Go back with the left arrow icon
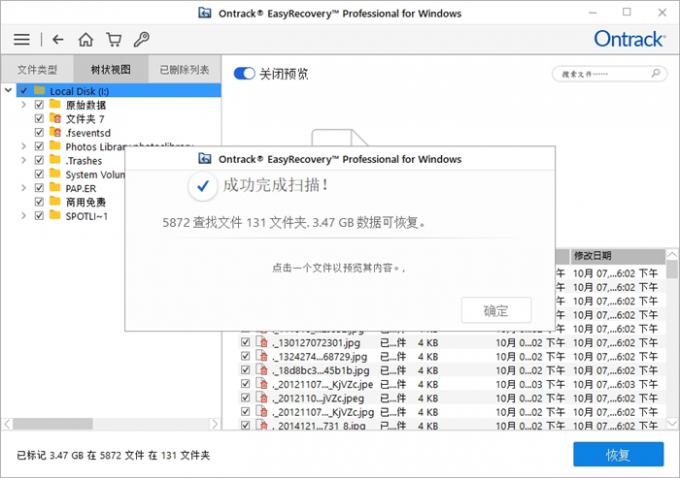680x478 pixels. tap(58, 40)
